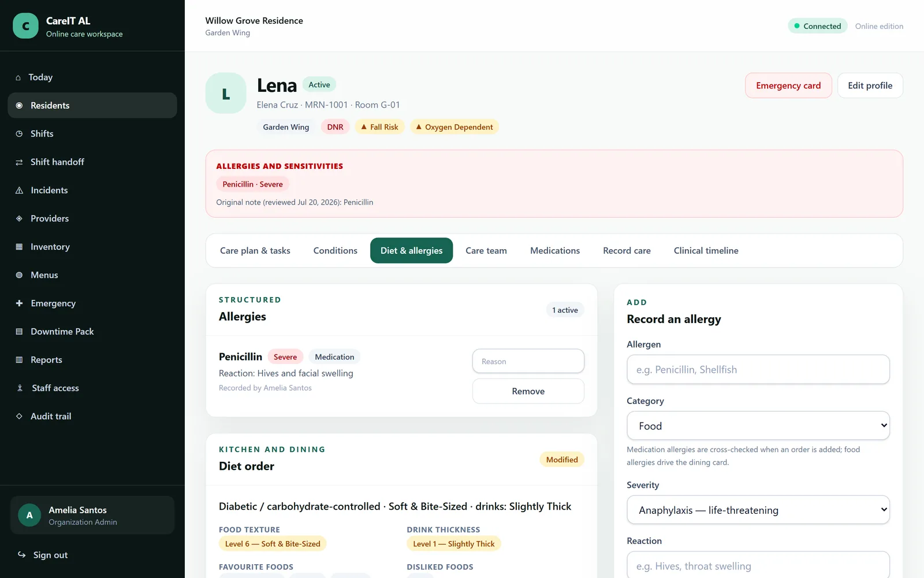Screen dimensions: 924x578
Task: Go to the Medications tab
Action: click(555, 250)
